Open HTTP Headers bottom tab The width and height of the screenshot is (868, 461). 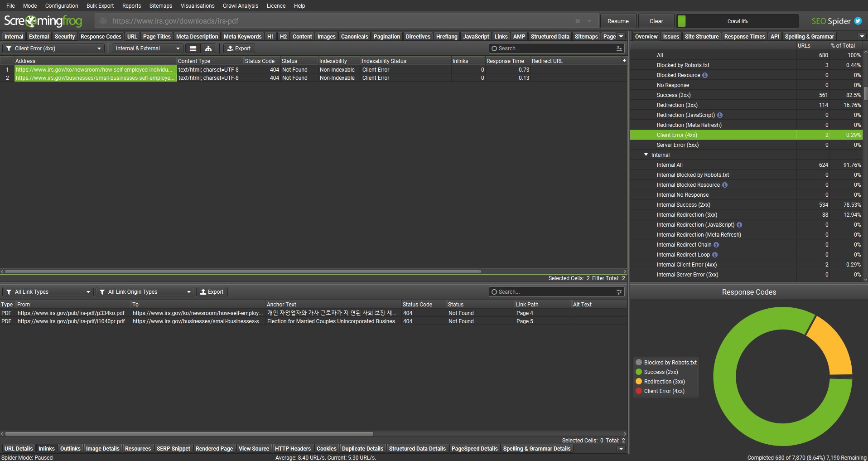(x=293, y=449)
